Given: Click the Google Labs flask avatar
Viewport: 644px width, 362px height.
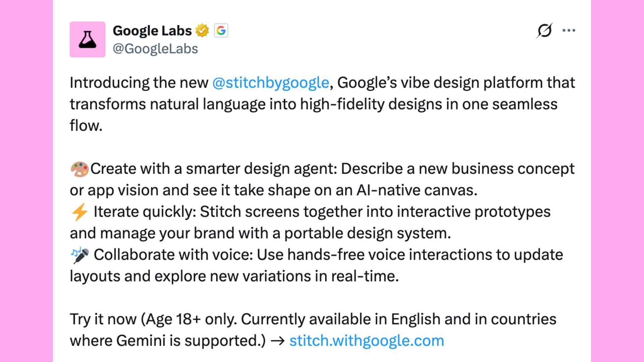Looking at the screenshot, I should 87,40.
